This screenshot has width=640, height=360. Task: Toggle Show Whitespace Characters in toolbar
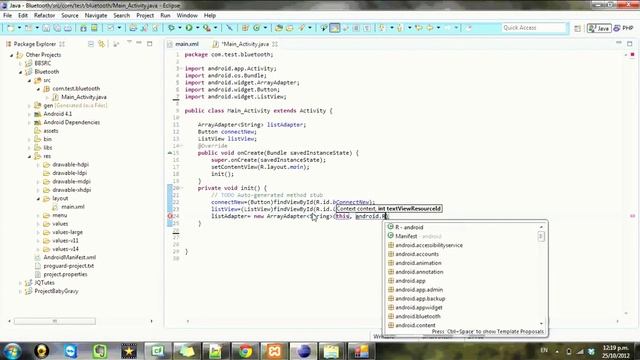367,28
